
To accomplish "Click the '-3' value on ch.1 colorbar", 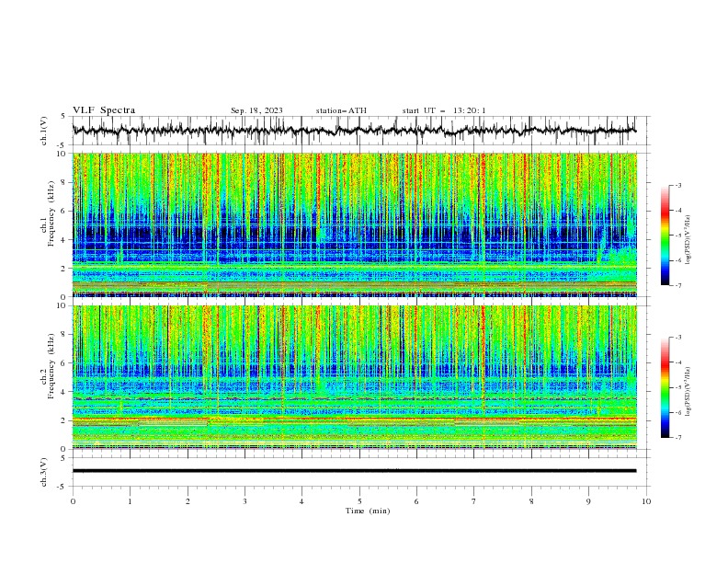I will click(x=677, y=185).
